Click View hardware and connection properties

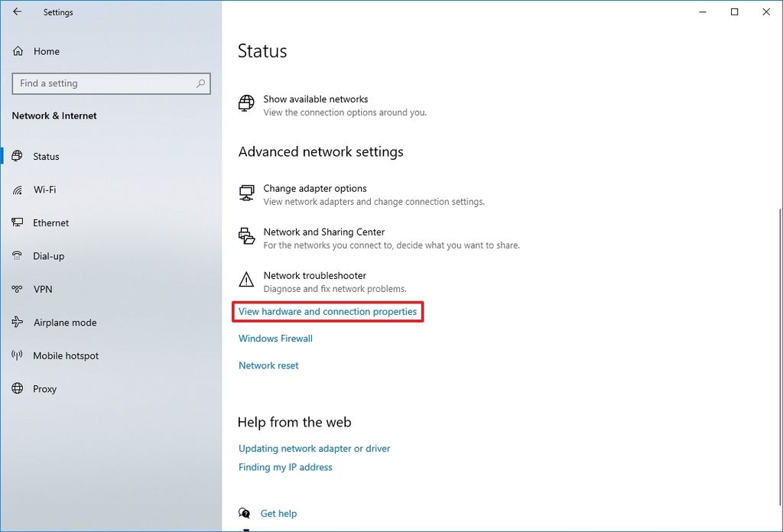(x=327, y=311)
